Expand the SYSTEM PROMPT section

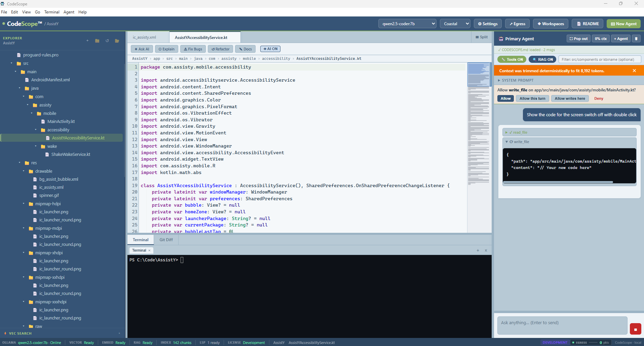pos(515,80)
